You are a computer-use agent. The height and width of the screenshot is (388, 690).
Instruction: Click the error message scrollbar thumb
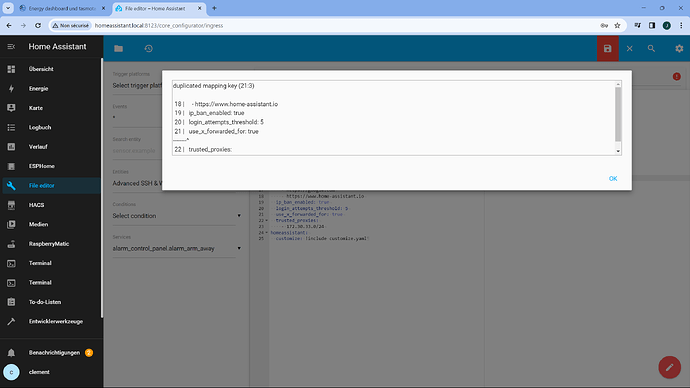618,114
